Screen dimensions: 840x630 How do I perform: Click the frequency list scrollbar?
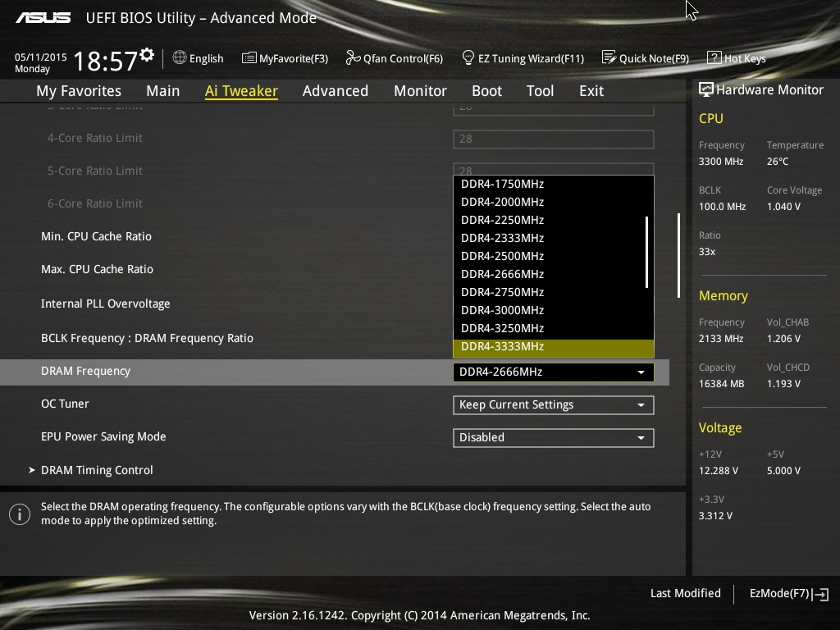click(647, 252)
